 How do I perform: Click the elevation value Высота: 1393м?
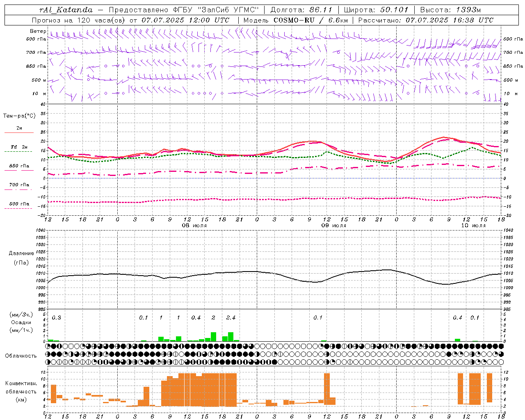(x=450, y=10)
